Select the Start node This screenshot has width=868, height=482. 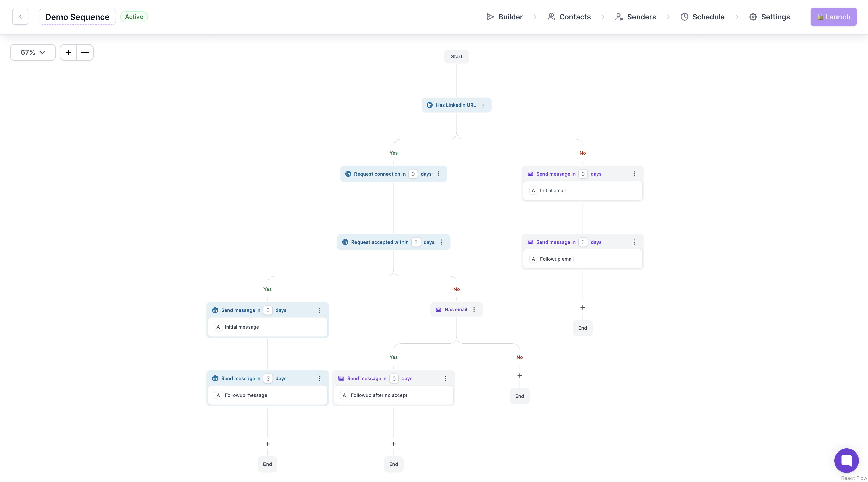pos(456,57)
